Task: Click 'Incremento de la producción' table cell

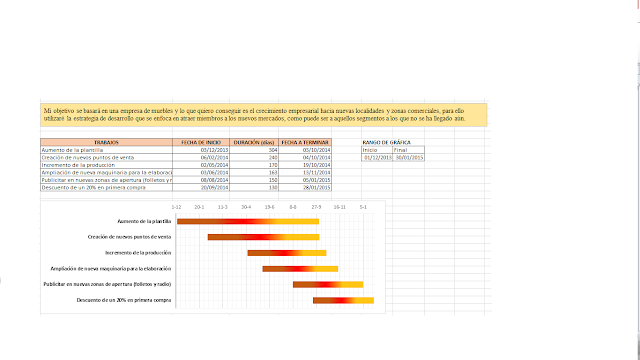Action: [106, 165]
